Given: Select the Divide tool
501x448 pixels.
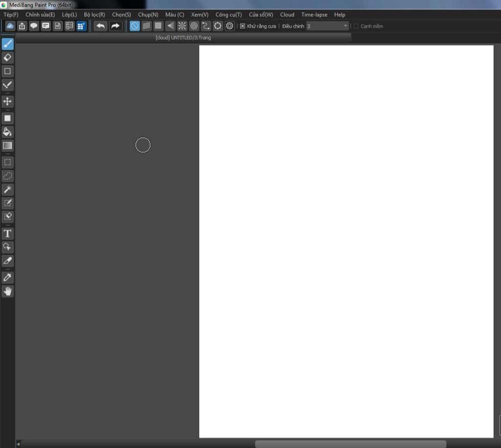Looking at the screenshot, I should pyautogui.click(x=8, y=260).
